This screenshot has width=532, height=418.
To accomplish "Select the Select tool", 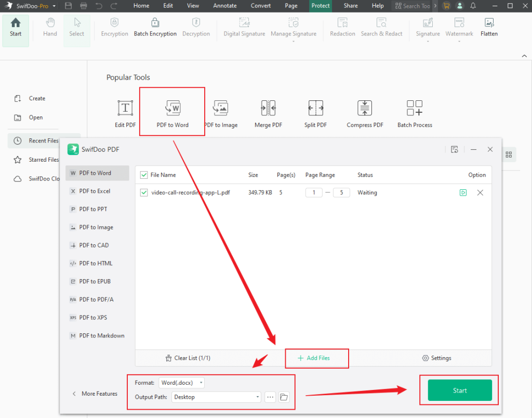I will click(76, 27).
